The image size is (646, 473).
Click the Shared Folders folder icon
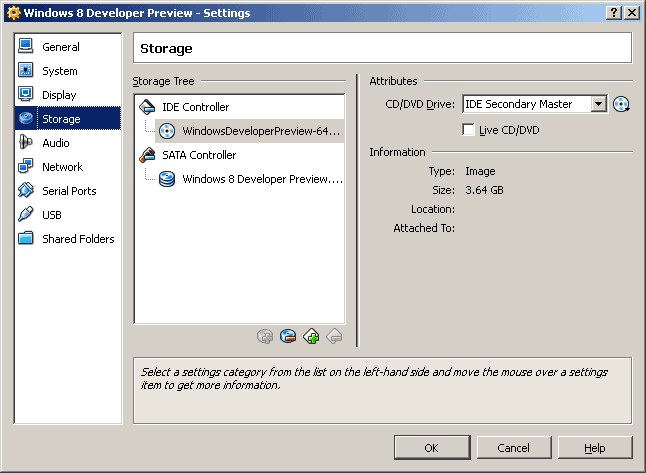[26, 238]
